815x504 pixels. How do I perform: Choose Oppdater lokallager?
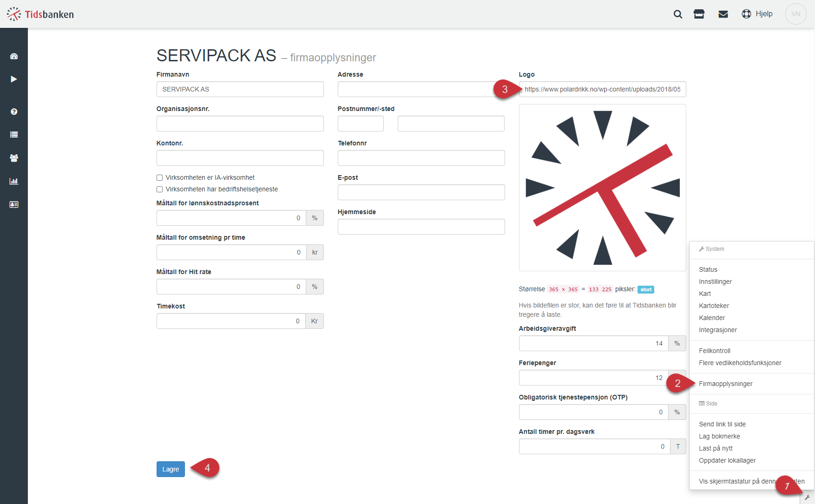[727, 460]
